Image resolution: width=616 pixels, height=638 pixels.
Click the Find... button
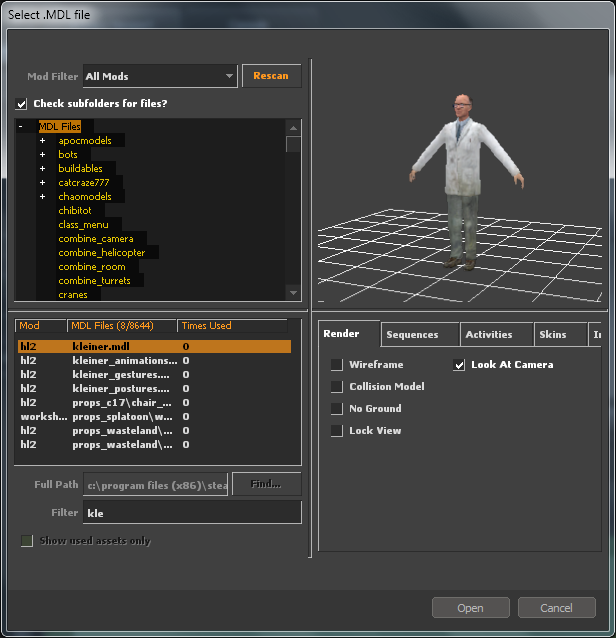(266, 484)
